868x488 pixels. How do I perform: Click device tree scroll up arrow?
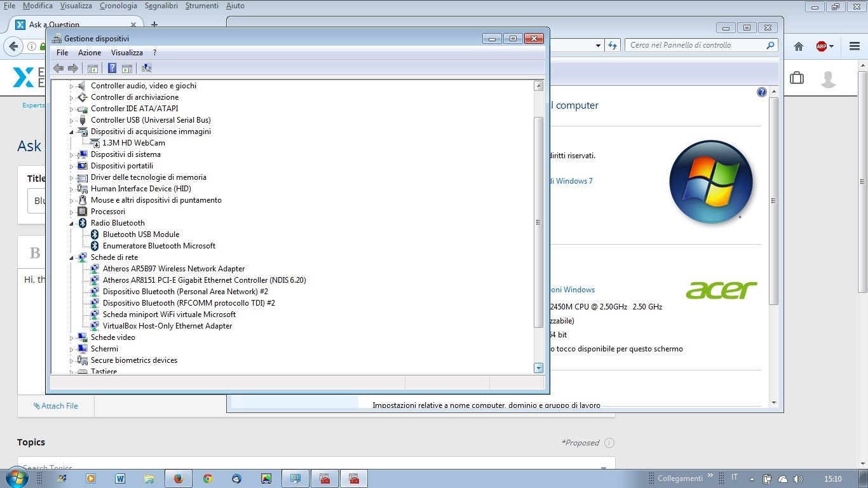539,86
